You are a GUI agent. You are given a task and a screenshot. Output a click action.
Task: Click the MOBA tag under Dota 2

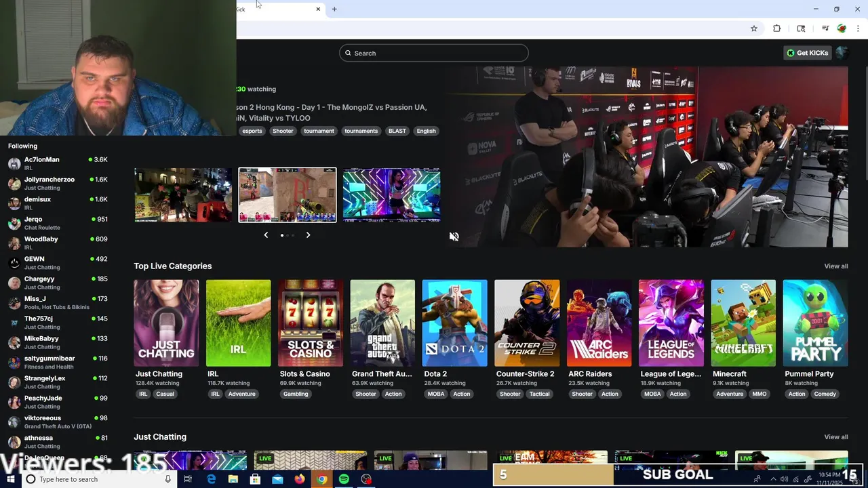click(x=435, y=394)
